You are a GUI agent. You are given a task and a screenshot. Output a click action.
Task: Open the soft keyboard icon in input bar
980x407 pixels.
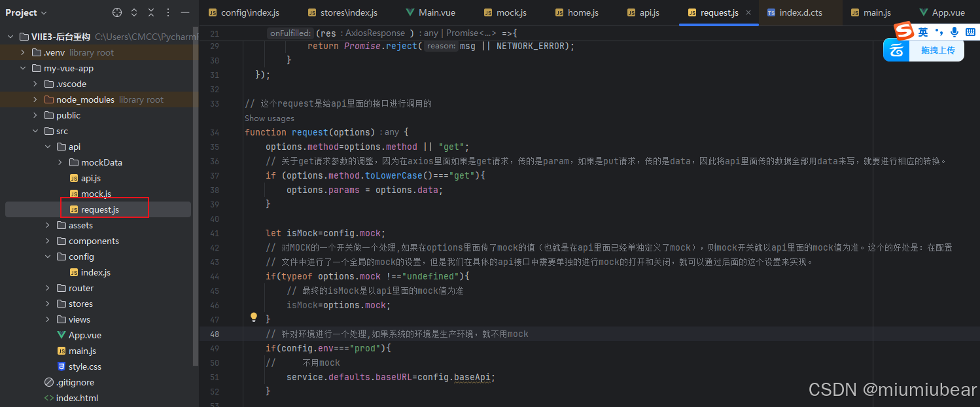(x=971, y=31)
